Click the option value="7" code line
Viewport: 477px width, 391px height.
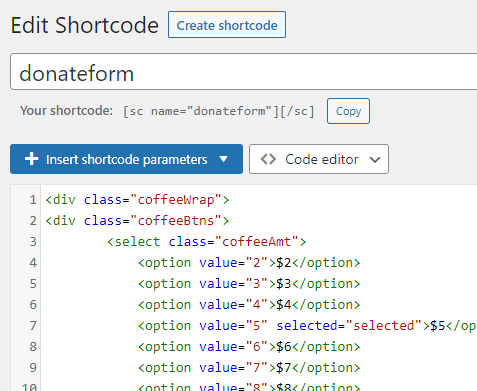tap(249, 368)
